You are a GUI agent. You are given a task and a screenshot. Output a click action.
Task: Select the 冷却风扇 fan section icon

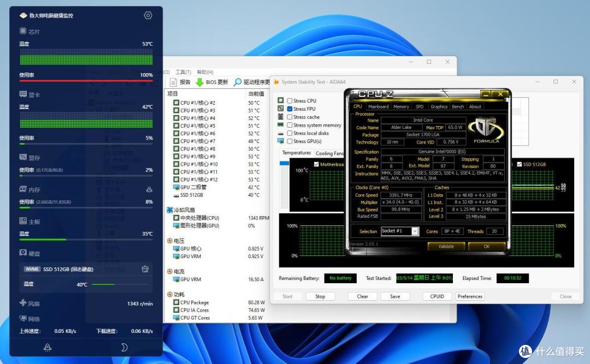pyautogui.click(x=170, y=210)
